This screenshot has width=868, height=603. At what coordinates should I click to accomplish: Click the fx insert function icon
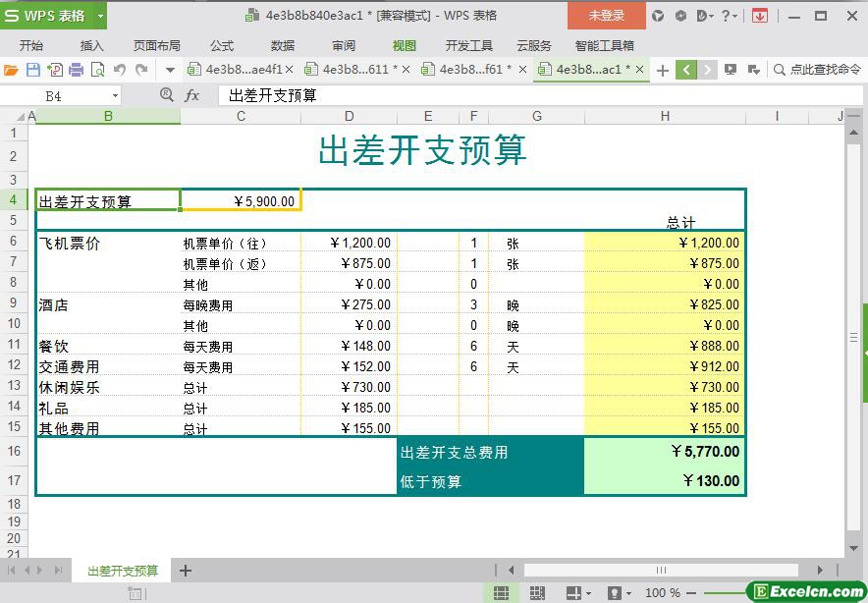[x=192, y=95]
